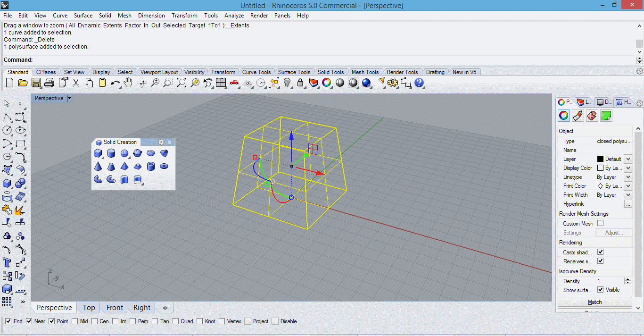
Task: Toggle the Near osnap checkbox
Action: click(29, 321)
